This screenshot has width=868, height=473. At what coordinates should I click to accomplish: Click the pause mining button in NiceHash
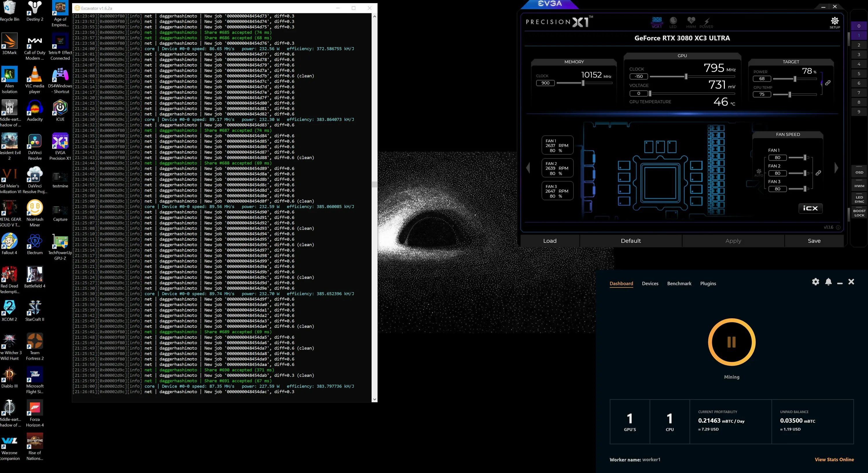732,342
